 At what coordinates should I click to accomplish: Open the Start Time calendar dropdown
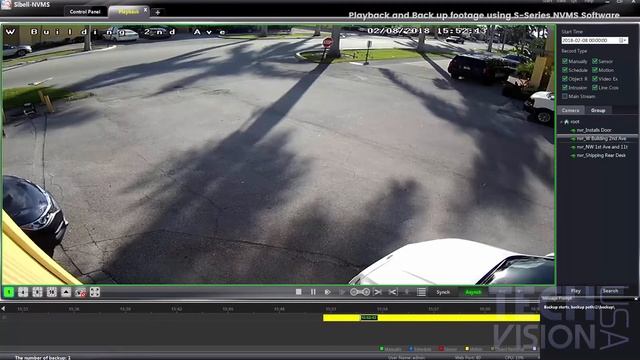pyautogui.click(x=624, y=40)
